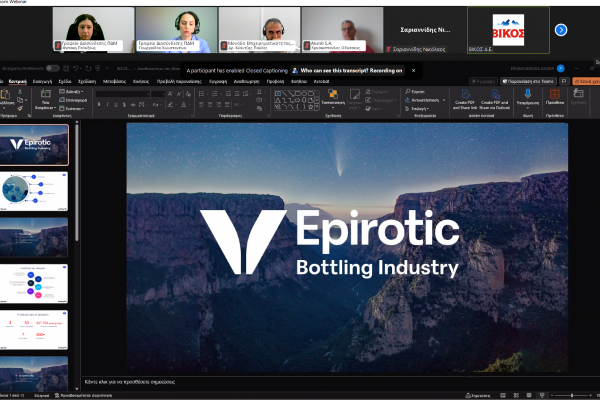Click the bullet list icon
This screenshot has height=400, width=600.
[x=202, y=93]
